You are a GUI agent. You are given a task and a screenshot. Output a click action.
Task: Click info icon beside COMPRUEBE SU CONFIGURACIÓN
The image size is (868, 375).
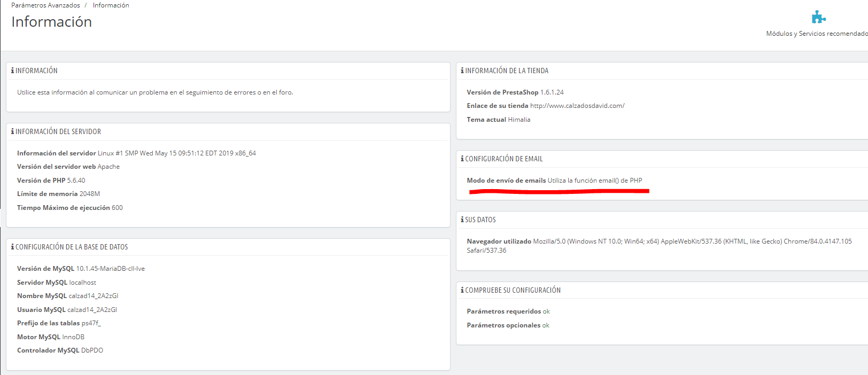[462, 290]
